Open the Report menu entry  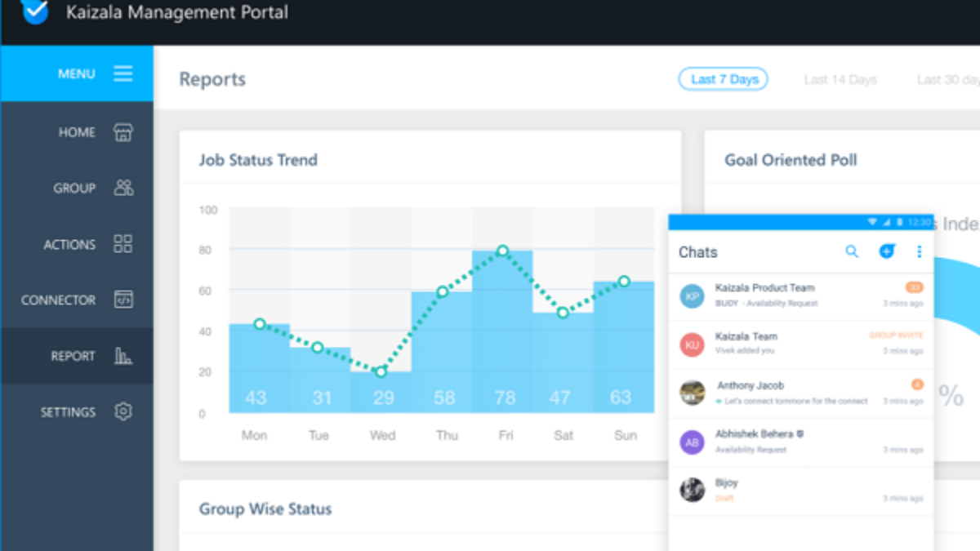coord(73,356)
